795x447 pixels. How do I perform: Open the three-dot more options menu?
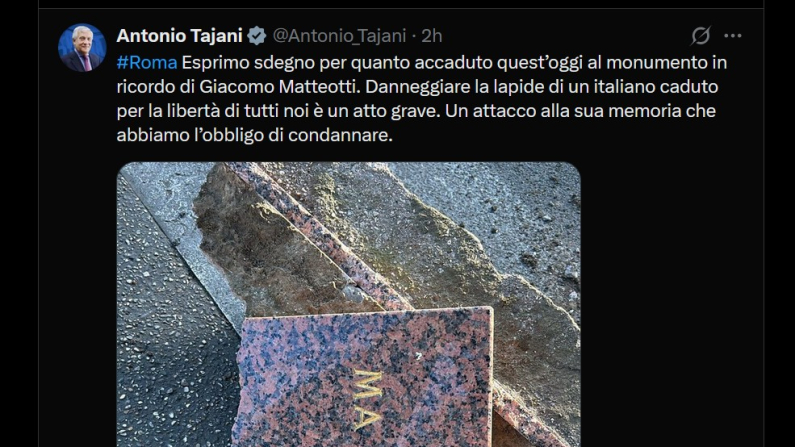click(x=733, y=36)
